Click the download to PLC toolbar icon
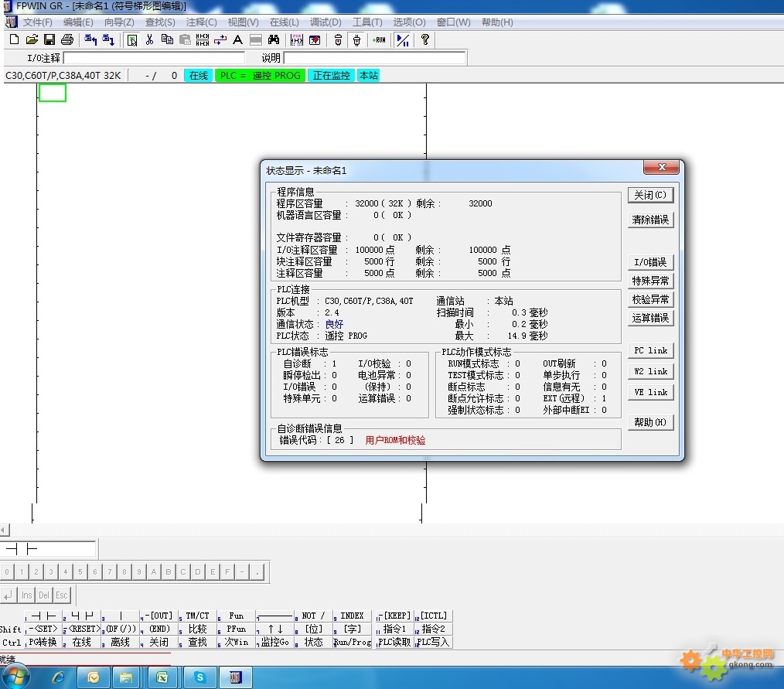 coord(108,40)
